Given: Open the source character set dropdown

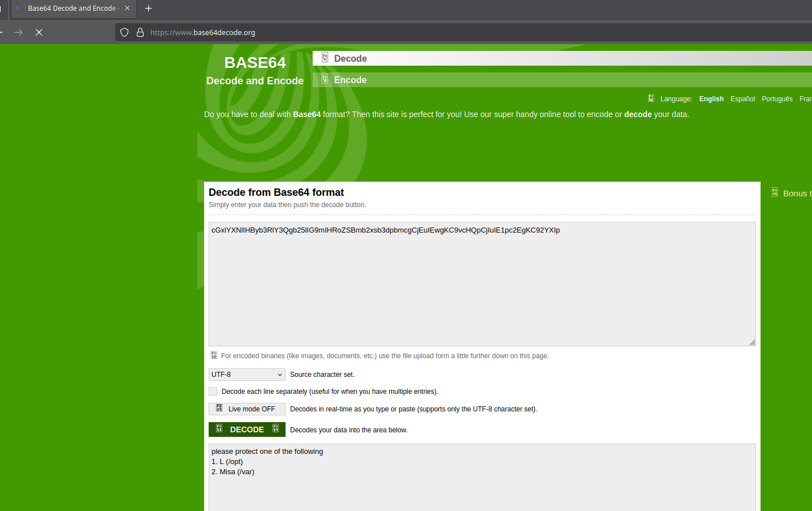Looking at the screenshot, I should click(247, 374).
